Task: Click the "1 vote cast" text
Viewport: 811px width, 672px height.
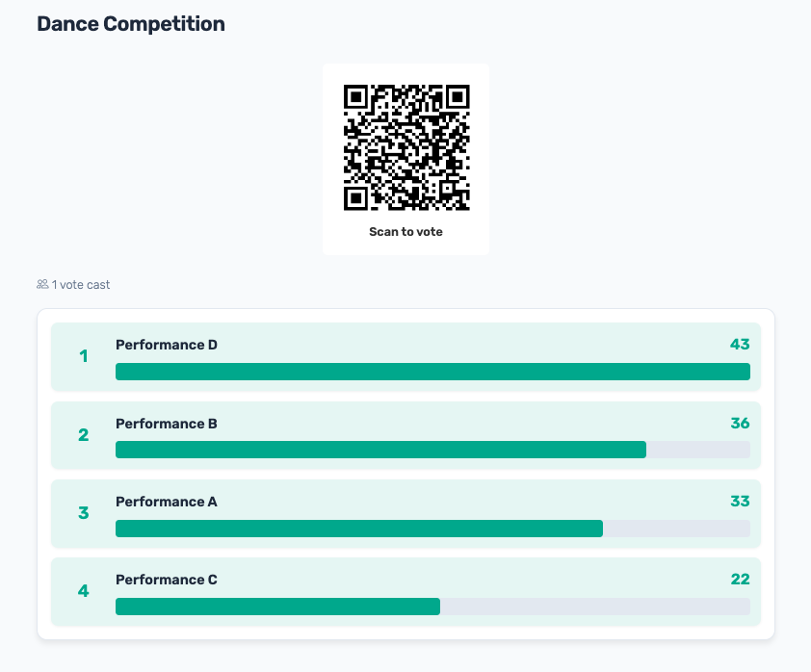Action: (81, 285)
